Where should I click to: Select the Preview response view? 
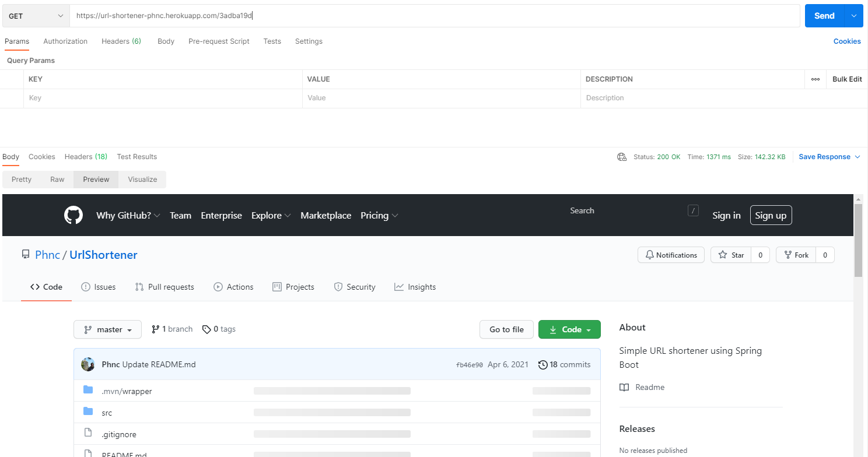96,180
